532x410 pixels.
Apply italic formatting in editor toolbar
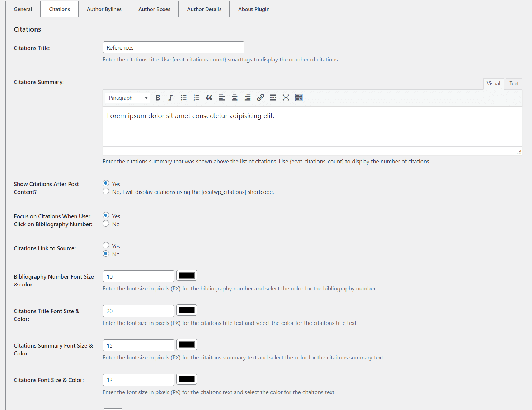click(170, 98)
